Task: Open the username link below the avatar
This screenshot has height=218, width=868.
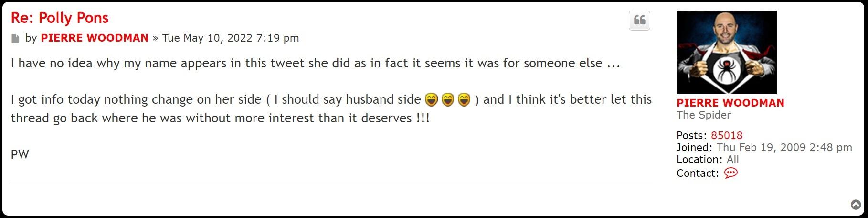Action: click(x=730, y=103)
